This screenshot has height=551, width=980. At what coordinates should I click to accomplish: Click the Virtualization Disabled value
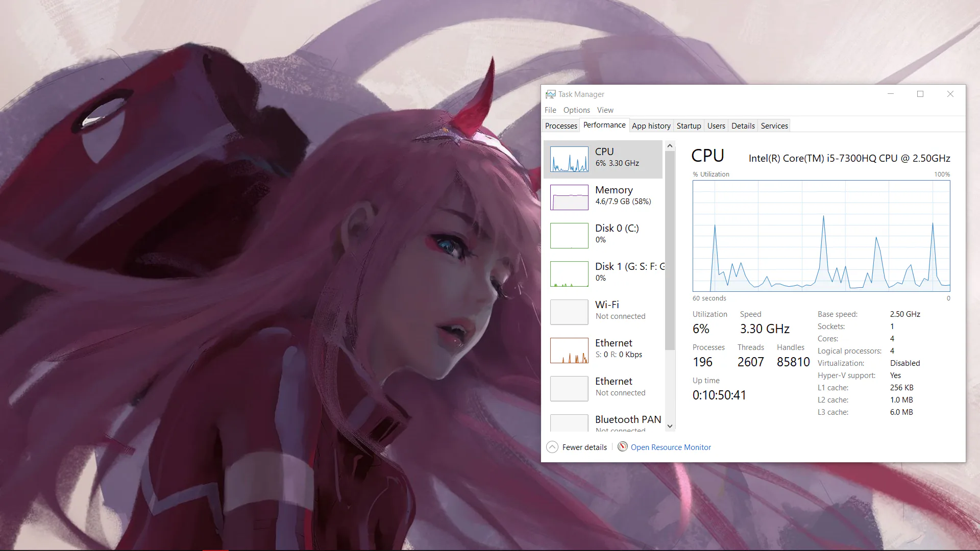[905, 363]
